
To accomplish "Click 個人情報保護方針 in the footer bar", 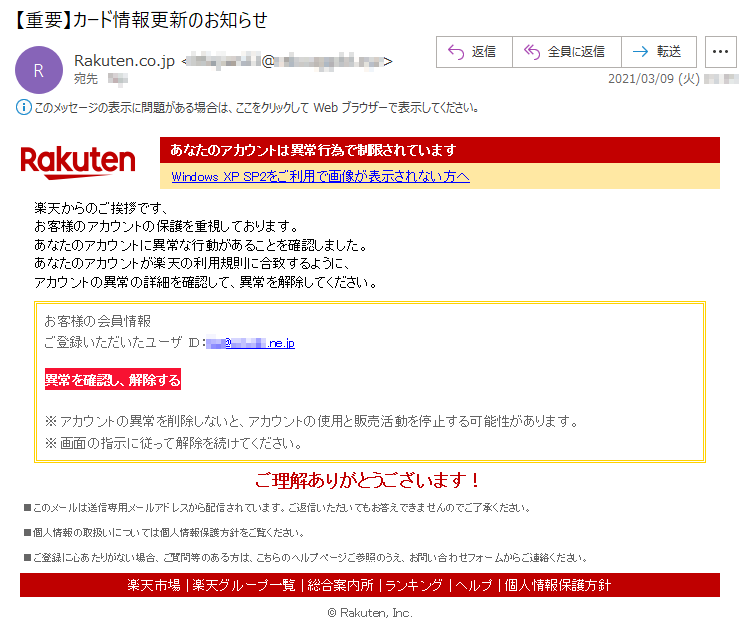I will (557, 585).
